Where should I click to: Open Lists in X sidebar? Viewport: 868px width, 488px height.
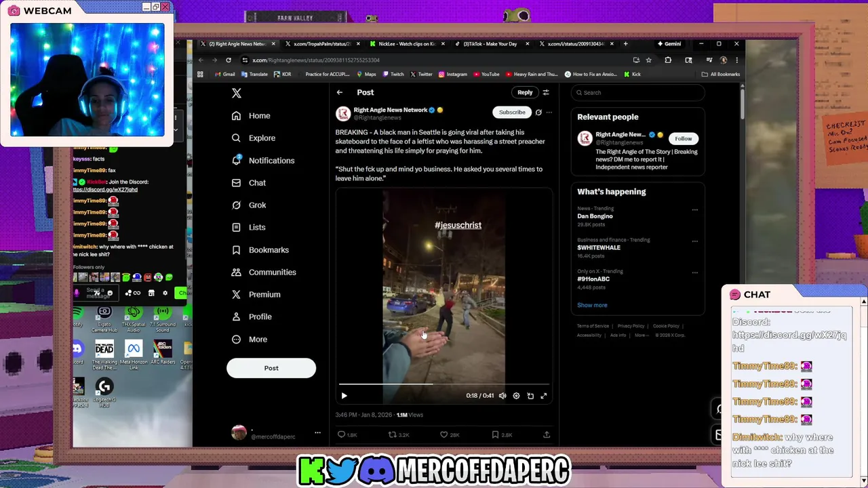point(248,228)
